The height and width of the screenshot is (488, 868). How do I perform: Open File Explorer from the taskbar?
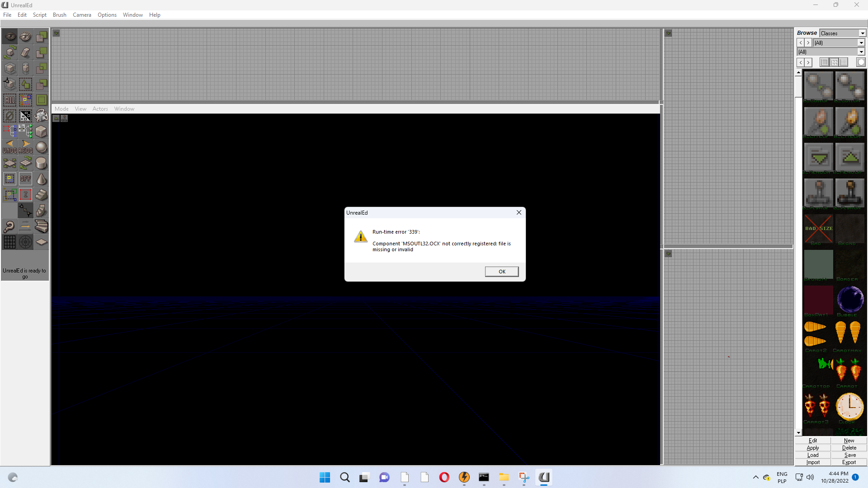[x=504, y=477]
